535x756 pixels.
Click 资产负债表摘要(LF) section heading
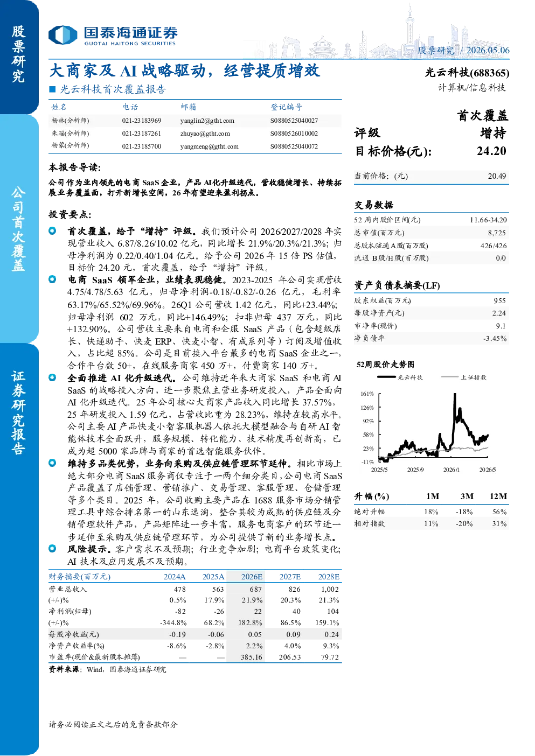tap(397, 285)
